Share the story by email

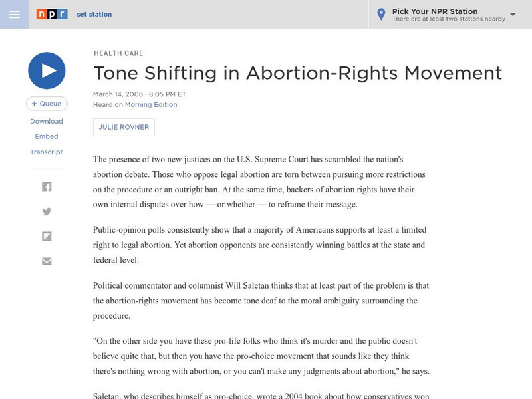[47, 261]
